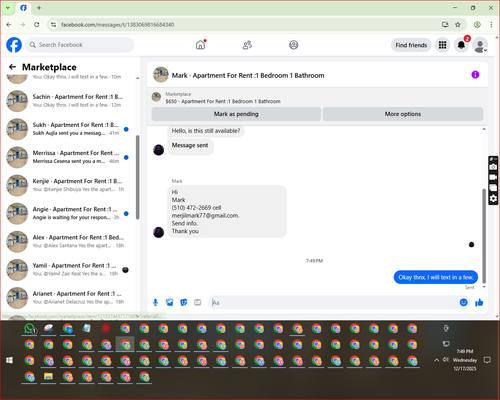
Task: Open the Windows notification center icon
Action: click(x=487, y=360)
